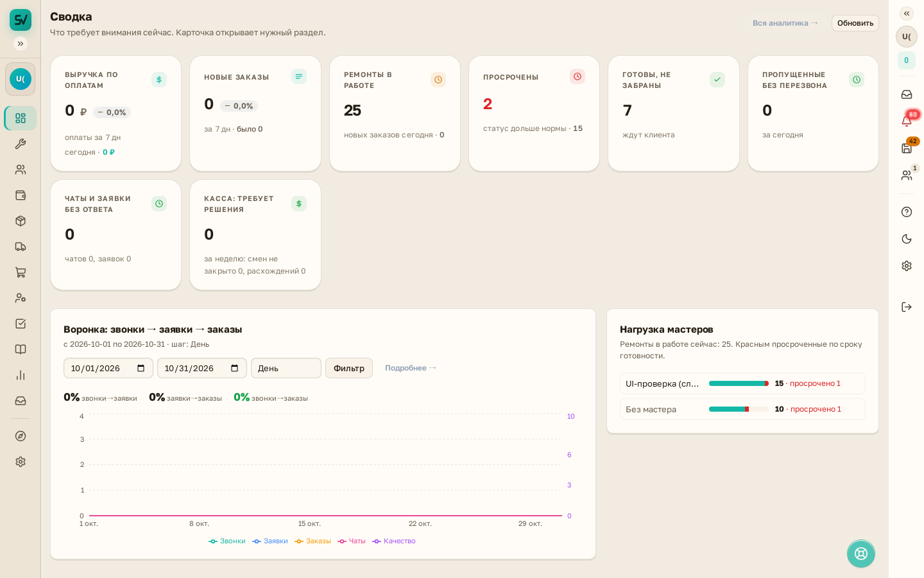The height and width of the screenshot is (578, 924).
Task: Open shopping cart icon in sidebar
Action: (21, 272)
